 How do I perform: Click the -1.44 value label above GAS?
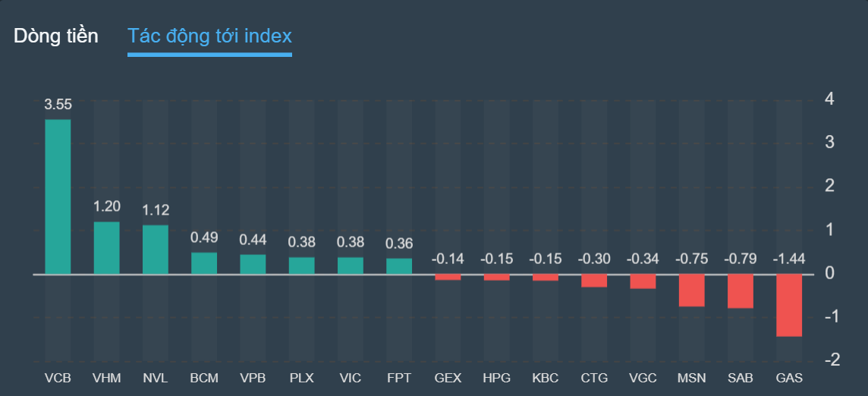[789, 259]
